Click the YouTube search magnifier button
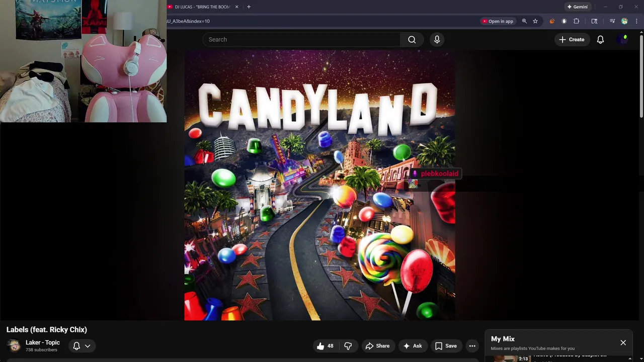Image resolution: width=644 pixels, height=362 pixels. [412, 40]
